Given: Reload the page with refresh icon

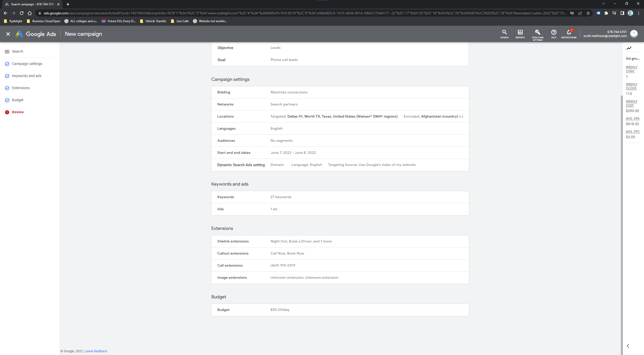Looking at the screenshot, I should tap(22, 13).
